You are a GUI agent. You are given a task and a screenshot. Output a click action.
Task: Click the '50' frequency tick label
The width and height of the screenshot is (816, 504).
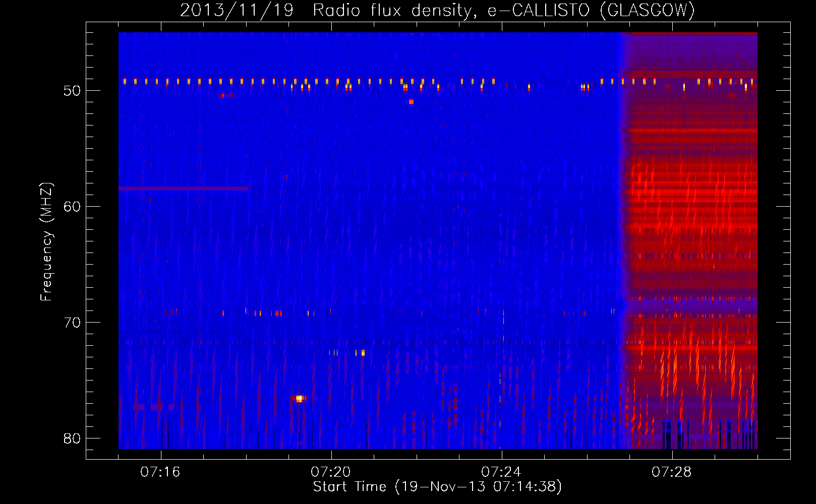72,91
